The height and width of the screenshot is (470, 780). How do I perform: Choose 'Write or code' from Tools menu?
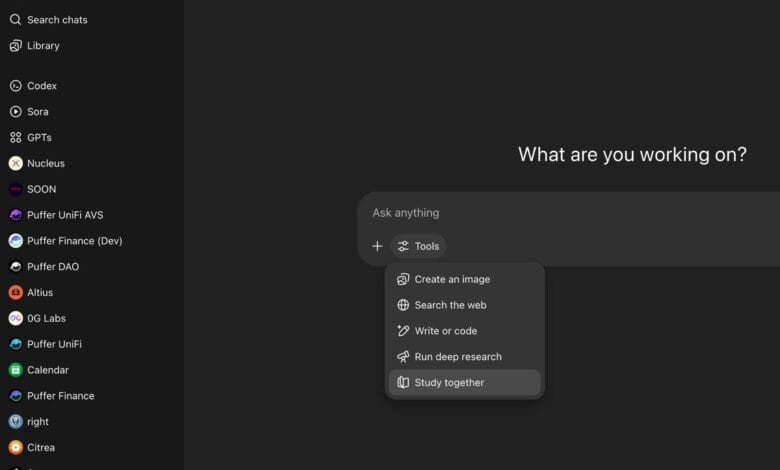pos(465,331)
